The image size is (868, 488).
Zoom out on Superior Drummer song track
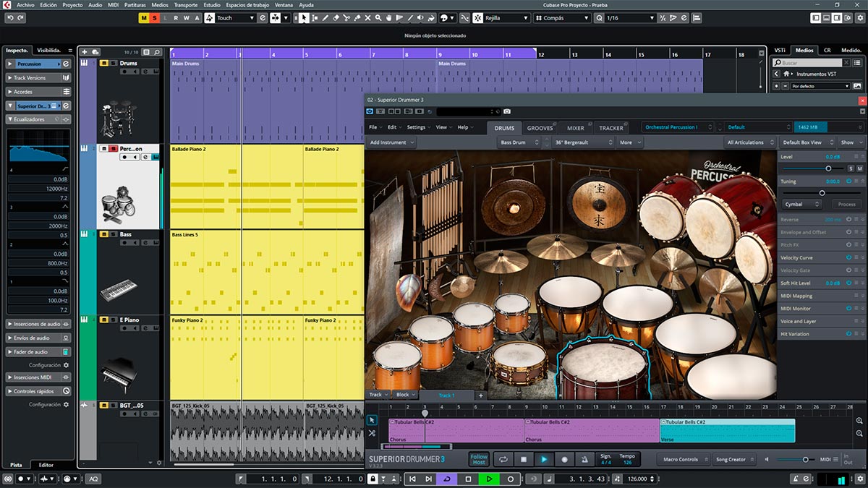click(859, 434)
